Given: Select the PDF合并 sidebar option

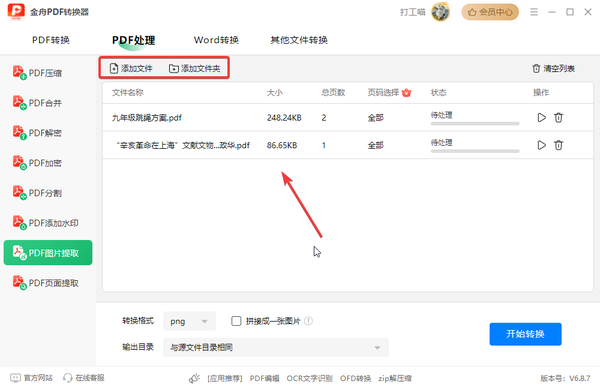Looking at the screenshot, I should (x=38, y=103).
